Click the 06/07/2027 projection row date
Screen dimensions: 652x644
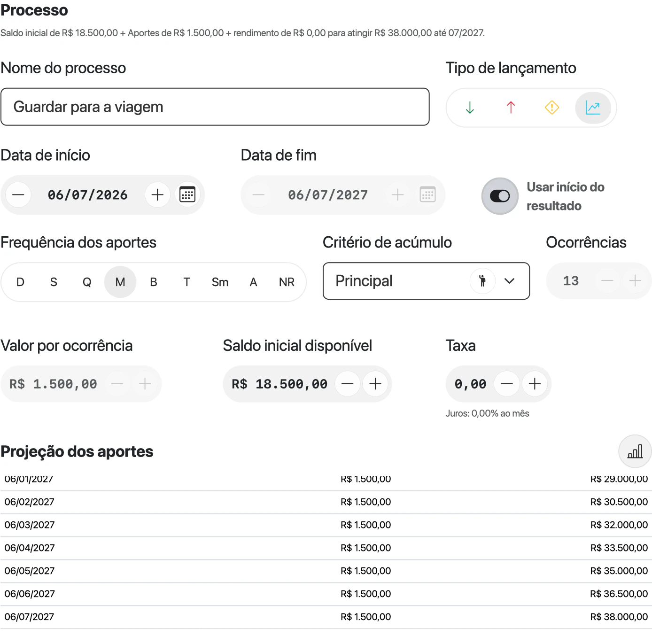point(29,617)
